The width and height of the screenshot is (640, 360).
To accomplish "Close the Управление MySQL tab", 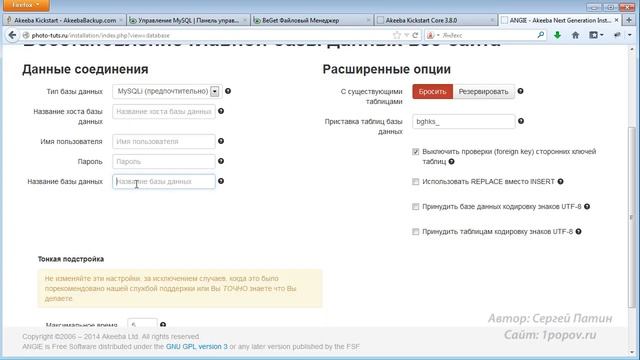I will 244,20.
